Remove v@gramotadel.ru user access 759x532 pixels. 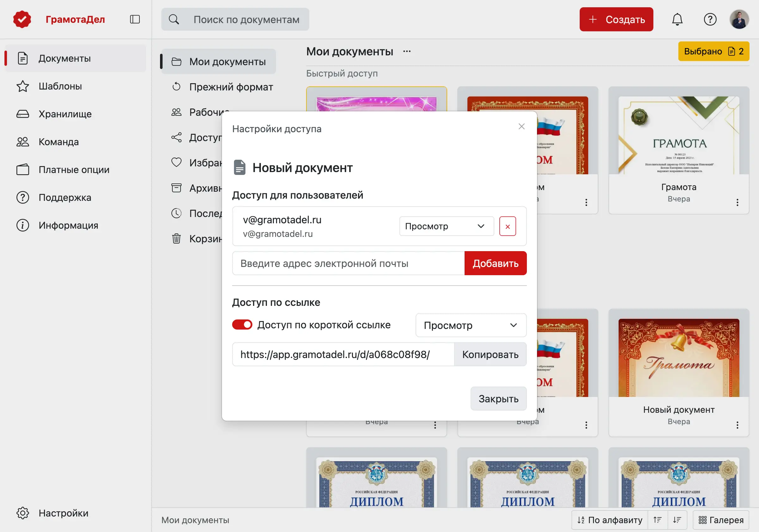[x=508, y=226]
